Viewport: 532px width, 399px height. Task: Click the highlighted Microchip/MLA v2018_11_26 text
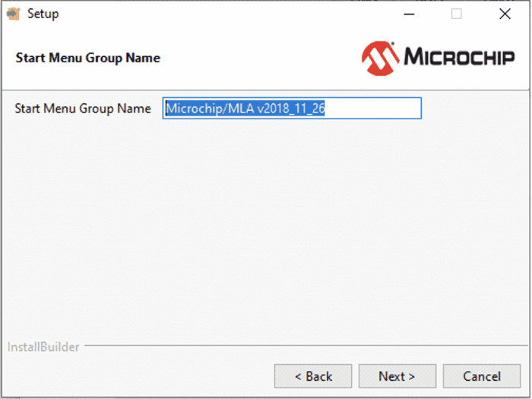tap(245, 109)
